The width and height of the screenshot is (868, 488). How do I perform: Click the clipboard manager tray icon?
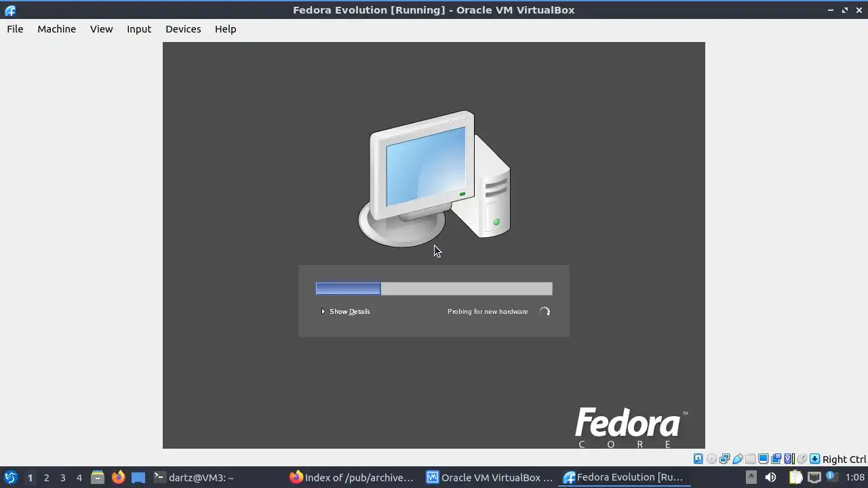795,477
